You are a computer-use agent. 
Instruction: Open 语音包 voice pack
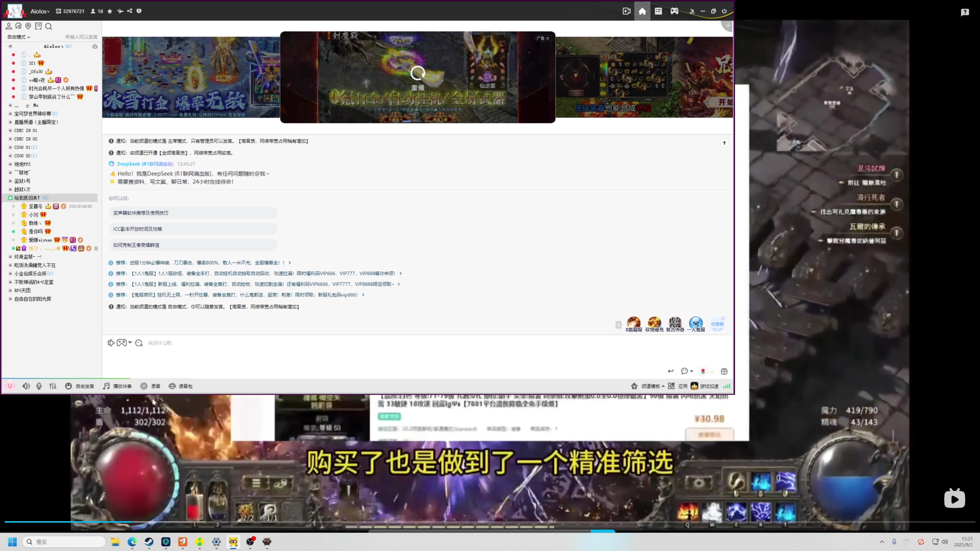[181, 386]
